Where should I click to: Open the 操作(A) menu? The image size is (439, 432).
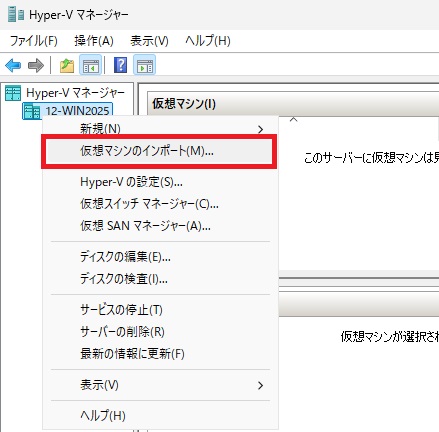[x=94, y=41]
